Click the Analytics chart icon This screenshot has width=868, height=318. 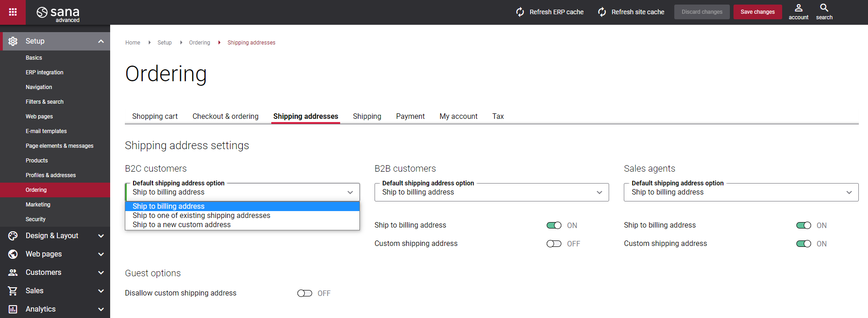point(13,309)
